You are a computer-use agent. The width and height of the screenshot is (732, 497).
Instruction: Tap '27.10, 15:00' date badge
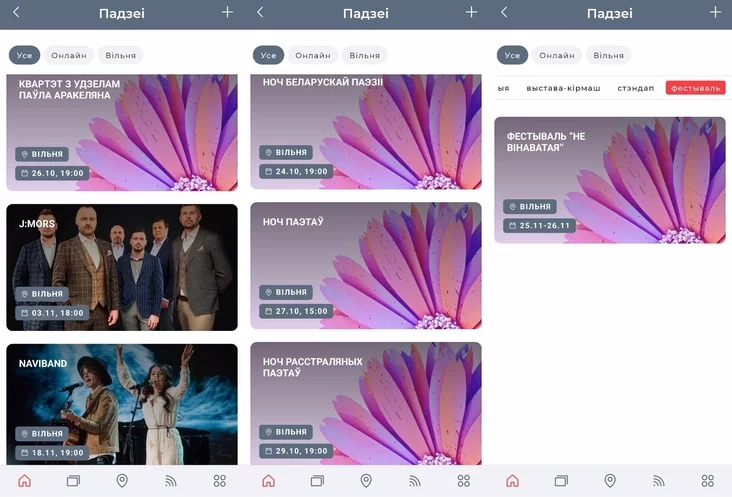296,311
